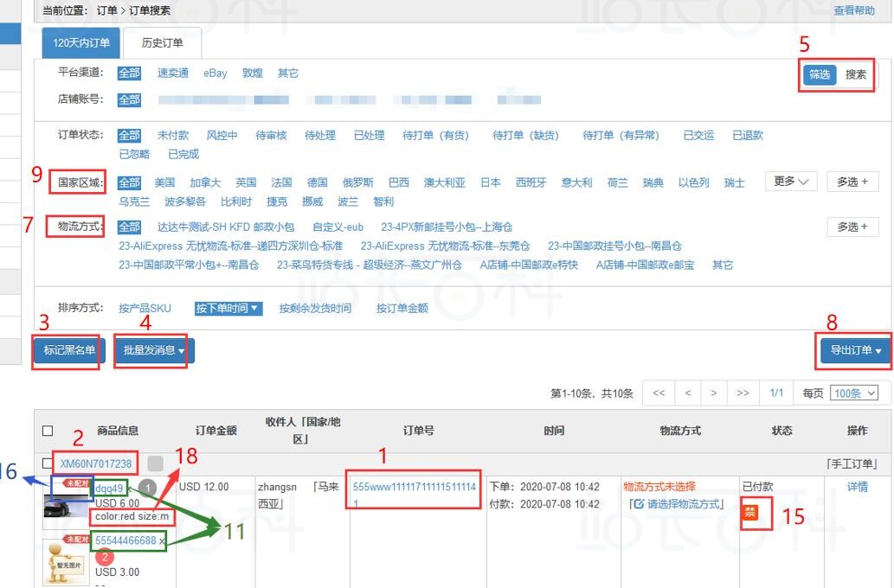The image size is (894, 588).
Task: Click the orange 禁 status icon
Action: click(x=750, y=513)
